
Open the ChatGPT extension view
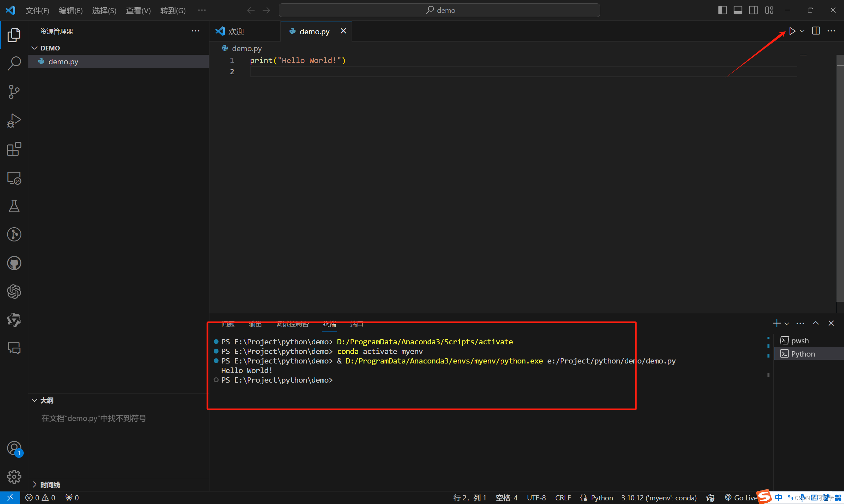pyautogui.click(x=14, y=291)
